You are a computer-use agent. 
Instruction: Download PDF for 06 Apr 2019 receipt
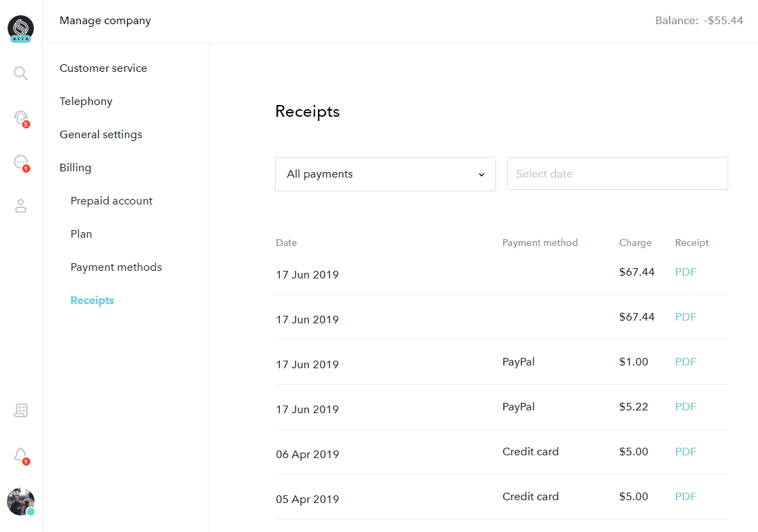[x=685, y=452]
